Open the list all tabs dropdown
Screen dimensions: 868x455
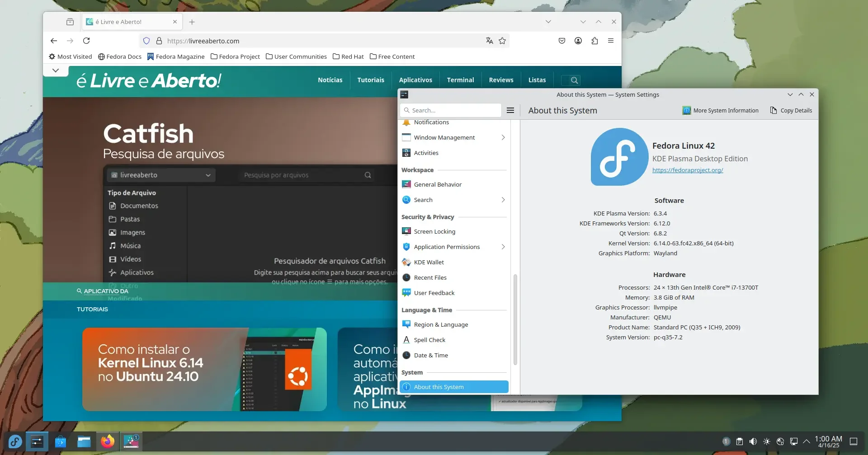[548, 22]
